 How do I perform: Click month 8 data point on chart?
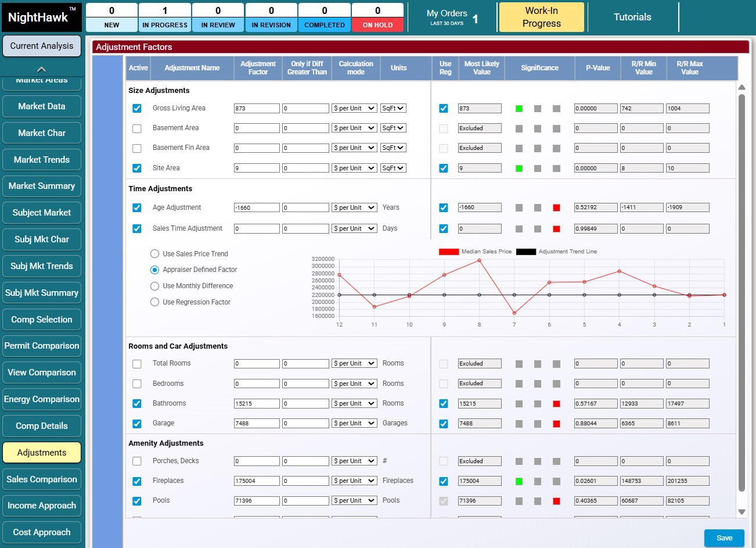(x=479, y=260)
